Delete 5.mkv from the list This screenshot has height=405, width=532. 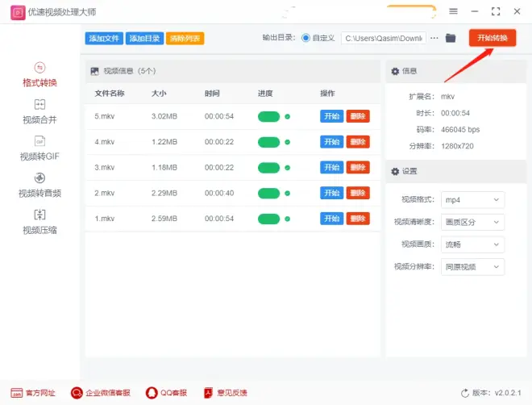pos(358,116)
